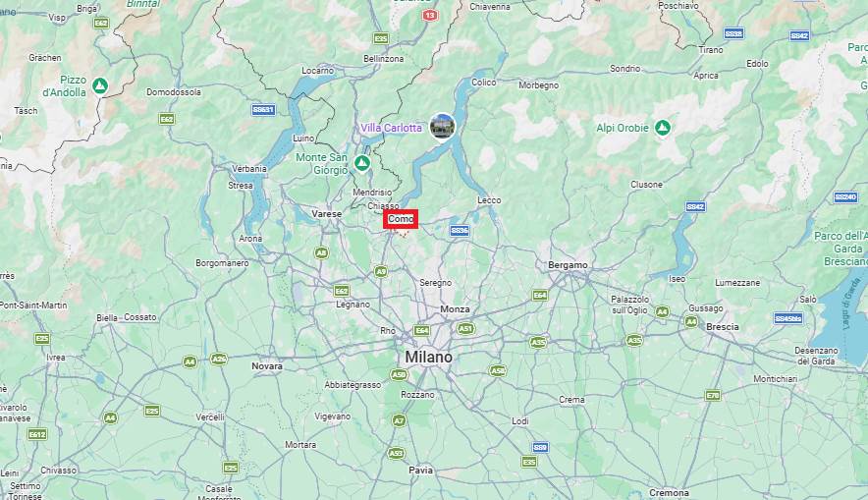Click the Milano city label

point(428,358)
